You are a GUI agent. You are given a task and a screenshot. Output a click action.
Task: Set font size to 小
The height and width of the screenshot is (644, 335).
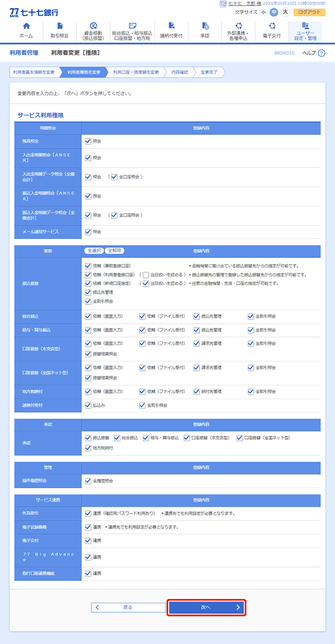click(x=263, y=12)
